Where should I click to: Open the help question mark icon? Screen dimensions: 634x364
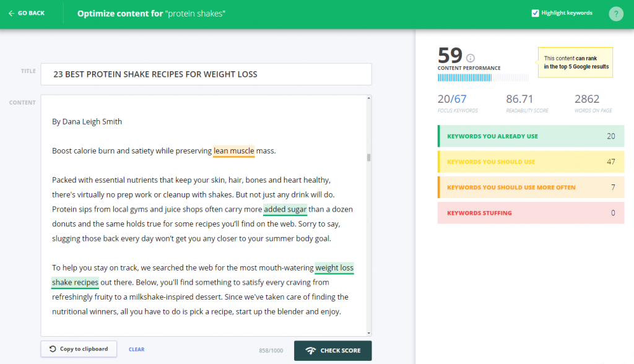[616, 14]
